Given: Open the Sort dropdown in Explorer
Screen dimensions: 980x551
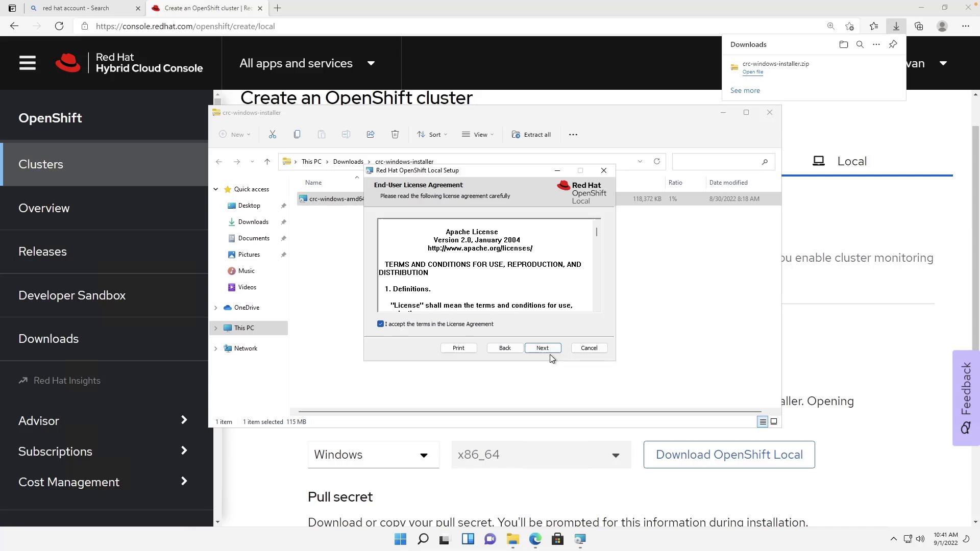Looking at the screenshot, I should click(x=432, y=135).
